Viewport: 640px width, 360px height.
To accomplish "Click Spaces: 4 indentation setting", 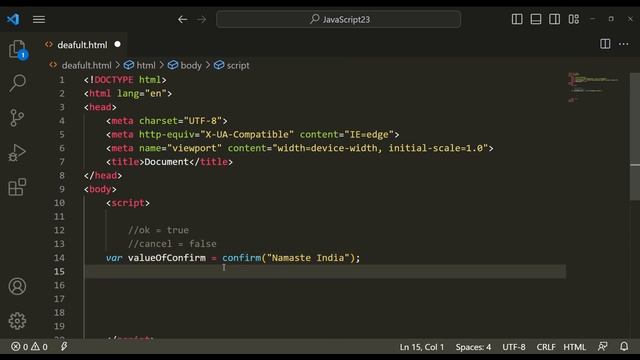I will [x=473, y=347].
